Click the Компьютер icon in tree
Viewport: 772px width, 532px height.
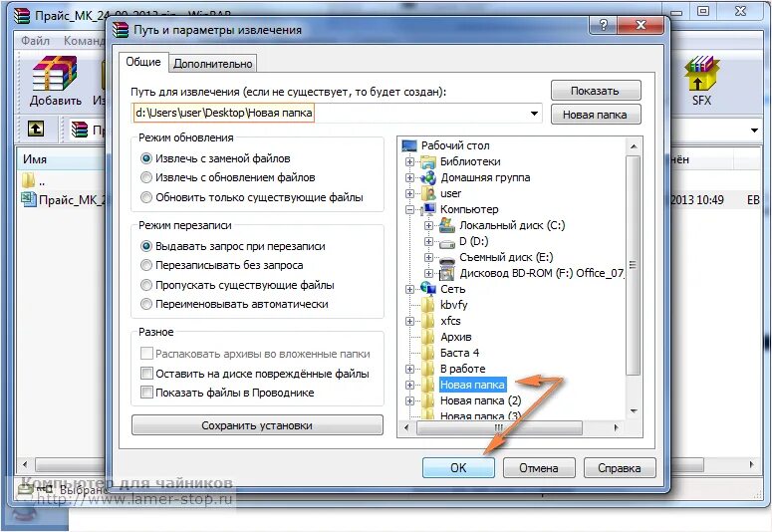point(428,209)
